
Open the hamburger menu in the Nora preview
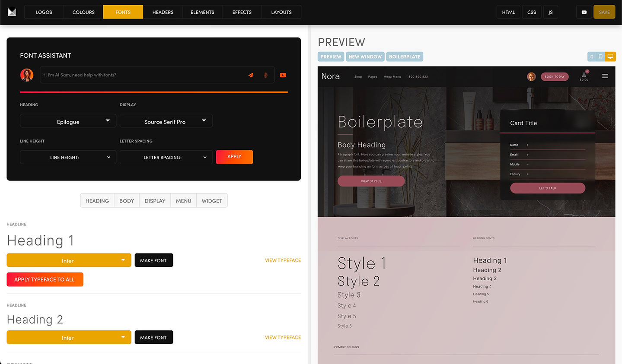tap(605, 76)
